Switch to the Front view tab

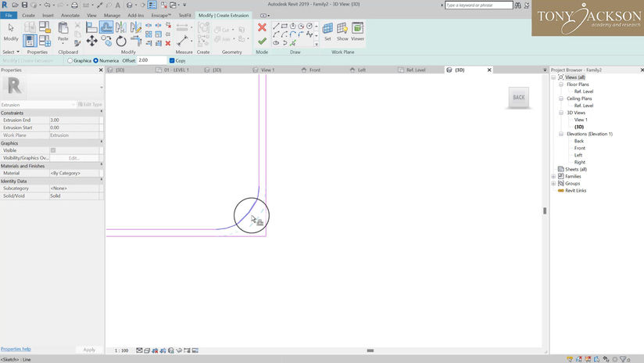pyautogui.click(x=315, y=70)
